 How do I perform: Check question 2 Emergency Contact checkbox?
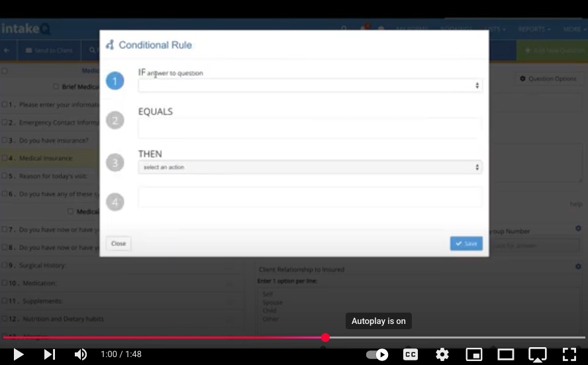pyautogui.click(x=5, y=123)
